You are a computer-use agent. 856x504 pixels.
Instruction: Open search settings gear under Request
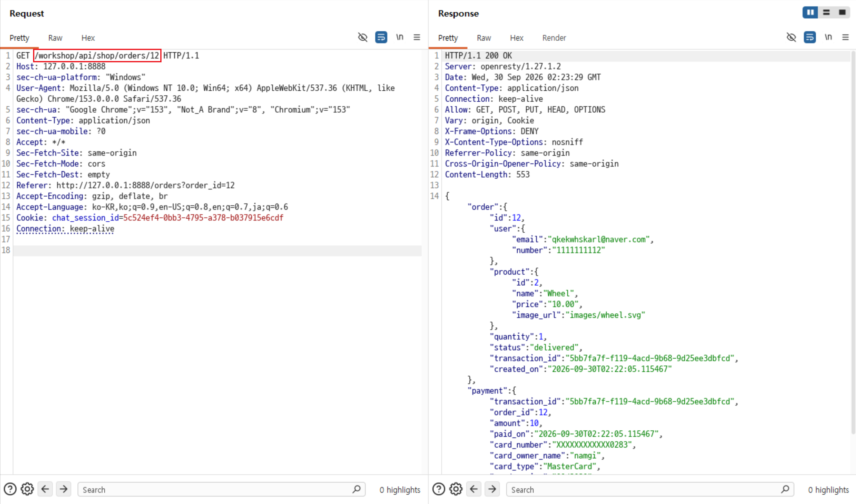tap(27, 489)
